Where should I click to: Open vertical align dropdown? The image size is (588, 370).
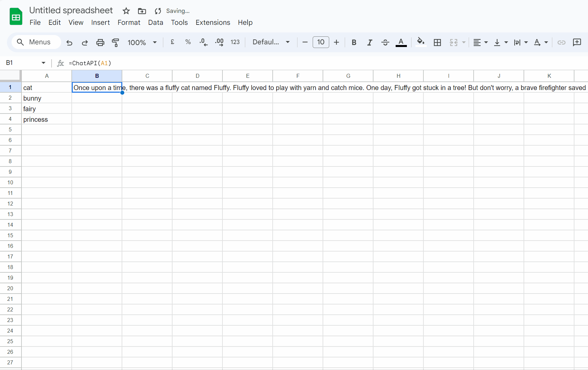click(501, 42)
